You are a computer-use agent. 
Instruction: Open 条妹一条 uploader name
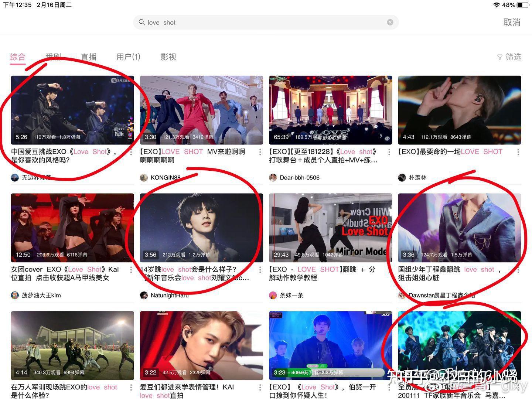pos(291,295)
